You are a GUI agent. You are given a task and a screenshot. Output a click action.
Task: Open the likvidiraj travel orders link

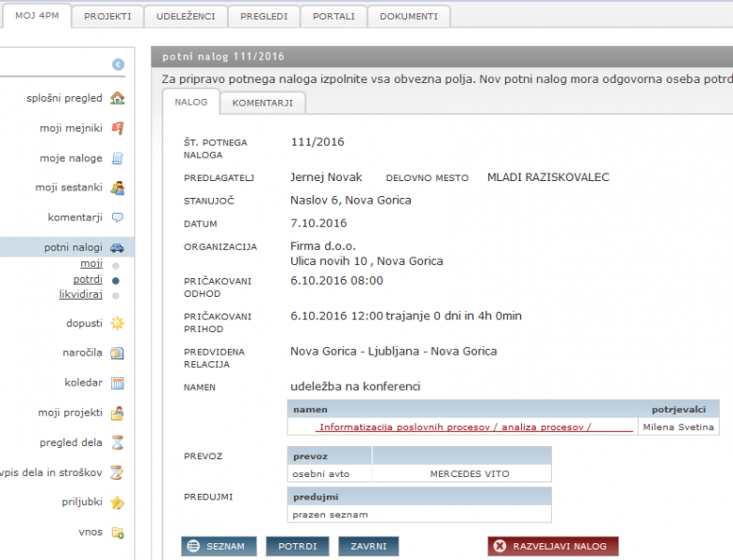[x=80, y=294]
